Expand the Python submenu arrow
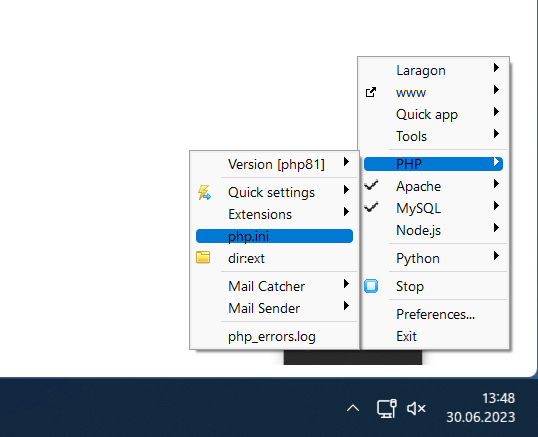This screenshot has height=437, width=538. pyautogui.click(x=496, y=256)
